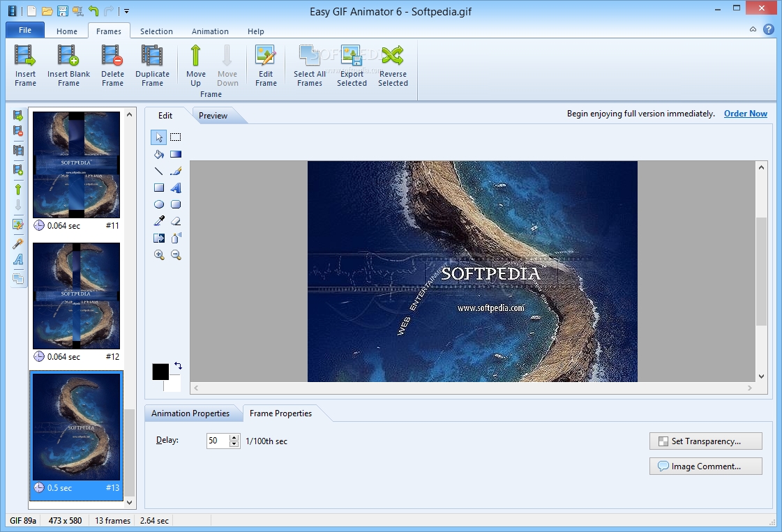Switch to the Preview tab
The image size is (782, 532).
213,116
